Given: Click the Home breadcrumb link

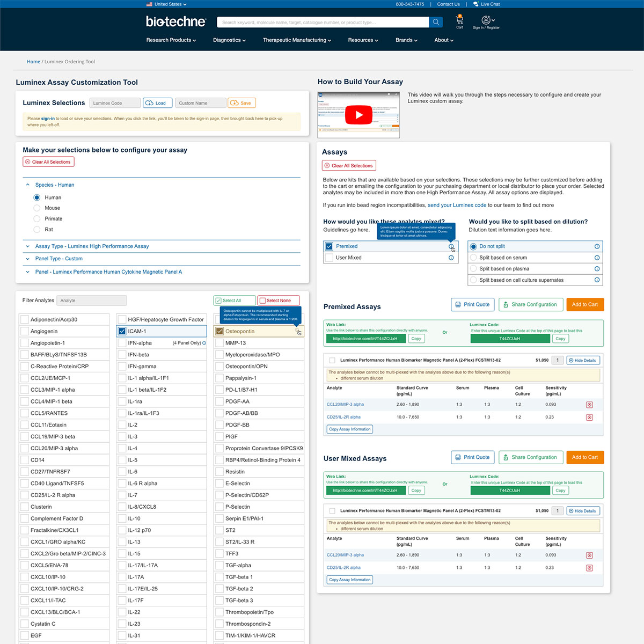Looking at the screenshot, I should pos(33,62).
